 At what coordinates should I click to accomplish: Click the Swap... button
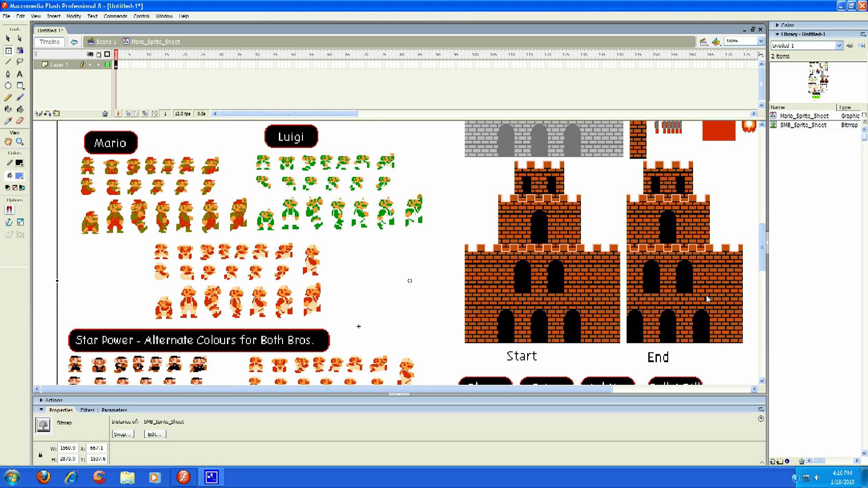123,434
